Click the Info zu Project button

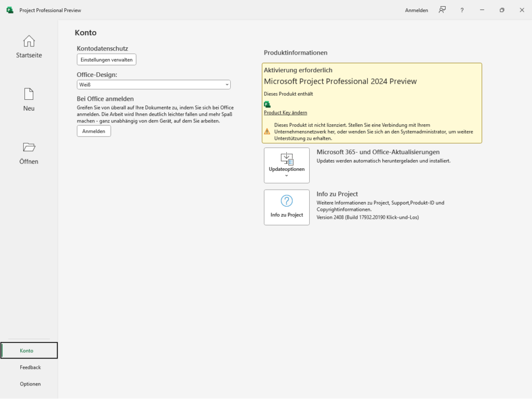(287, 207)
